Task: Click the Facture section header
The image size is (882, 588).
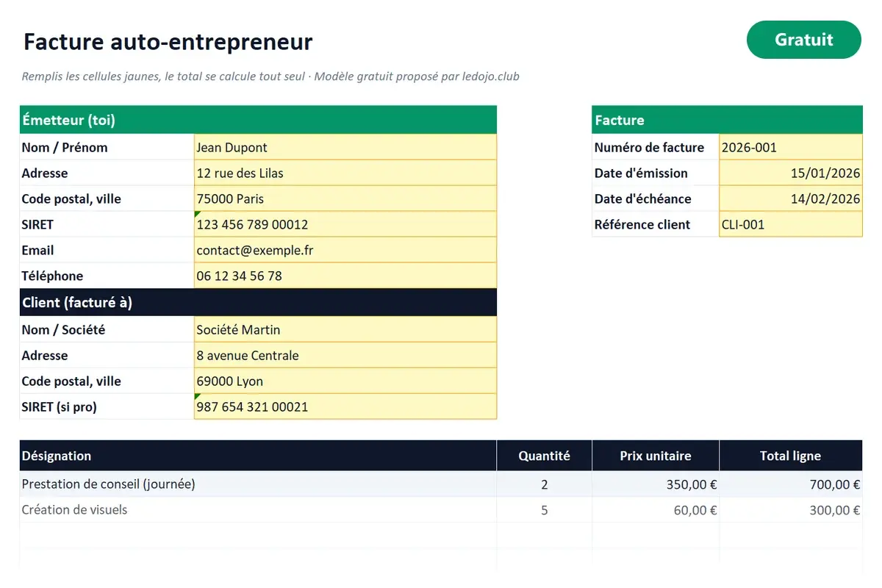Action: click(x=727, y=120)
